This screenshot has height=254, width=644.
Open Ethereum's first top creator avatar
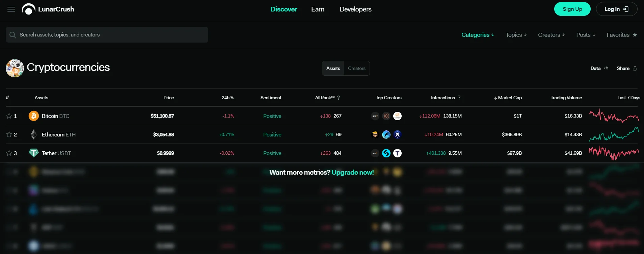(375, 134)
